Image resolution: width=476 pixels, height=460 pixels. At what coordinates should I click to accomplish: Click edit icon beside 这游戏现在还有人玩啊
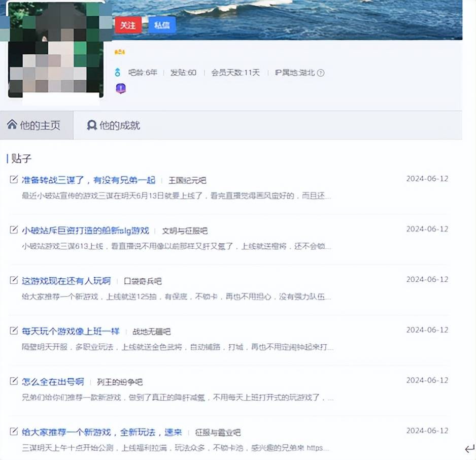point(14,280)
